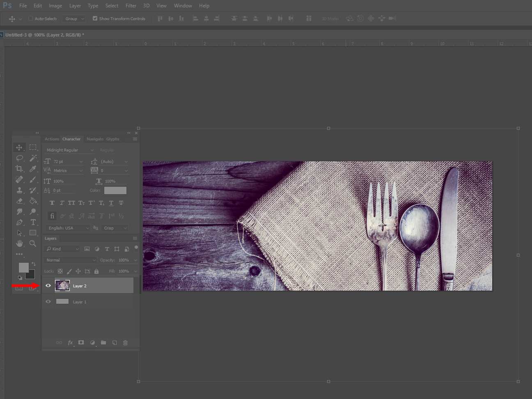Select the Layer 2 thumbnail
The height and width of the screenshot is (399, 532).
coord(62,286)
